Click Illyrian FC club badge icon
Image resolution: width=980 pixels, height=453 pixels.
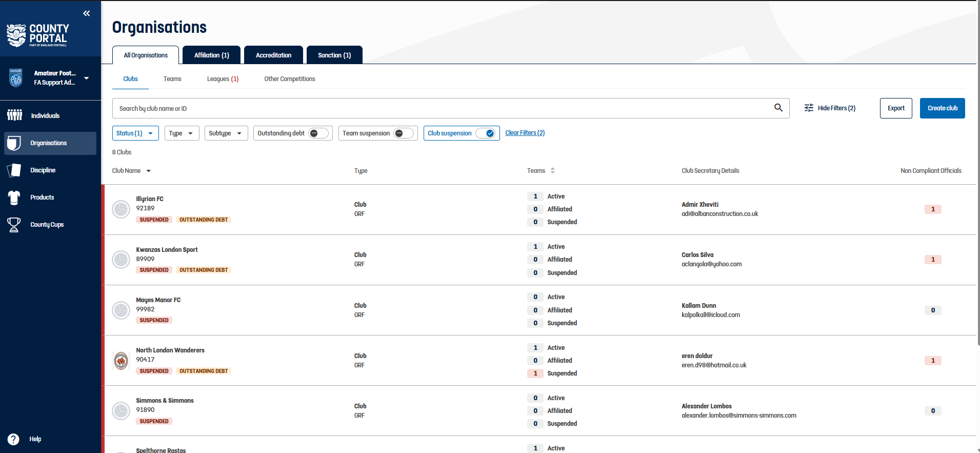(121, 209)
